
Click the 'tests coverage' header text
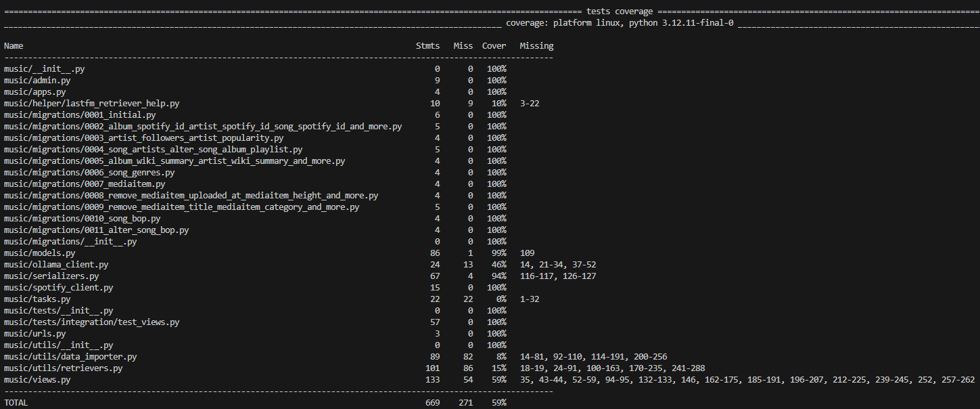[620, 12]
